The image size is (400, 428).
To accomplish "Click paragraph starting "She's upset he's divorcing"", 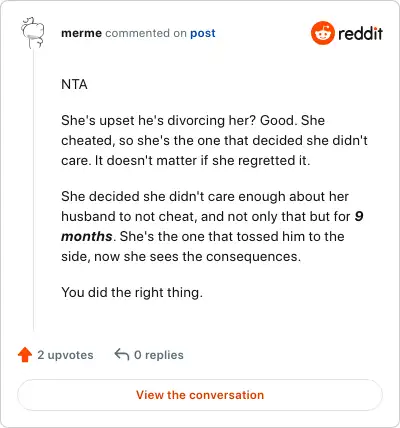I will 214,140.
